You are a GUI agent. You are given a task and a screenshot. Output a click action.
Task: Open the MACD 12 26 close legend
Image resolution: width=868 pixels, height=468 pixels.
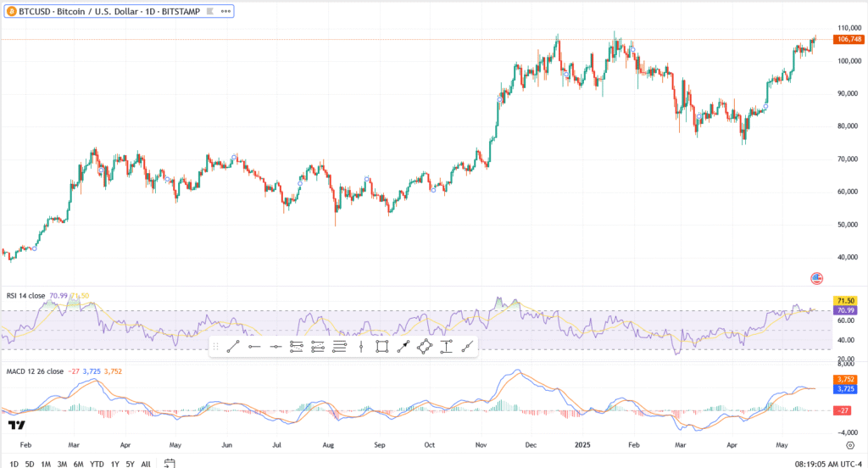pyautogui.click(x=36, y=370)
